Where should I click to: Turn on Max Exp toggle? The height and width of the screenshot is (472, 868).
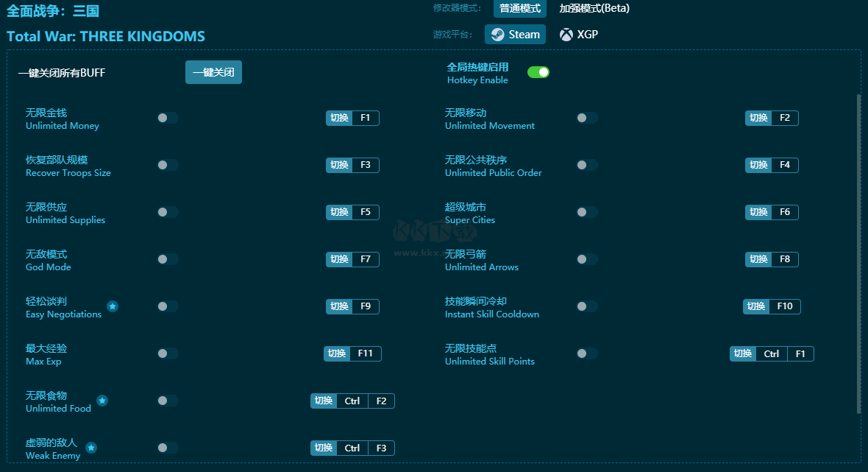click(168, 353)
